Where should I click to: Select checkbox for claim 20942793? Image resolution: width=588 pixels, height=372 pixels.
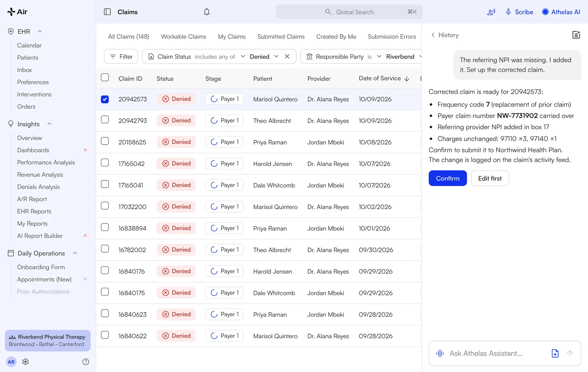tap(105, 120)
